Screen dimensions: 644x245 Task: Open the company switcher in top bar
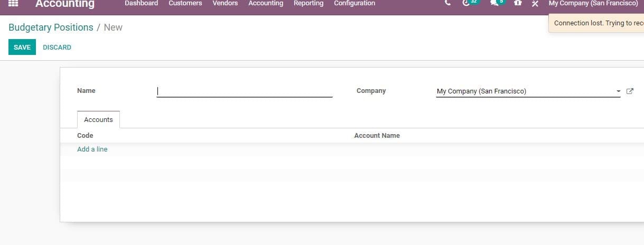click(x=593, y=3)
